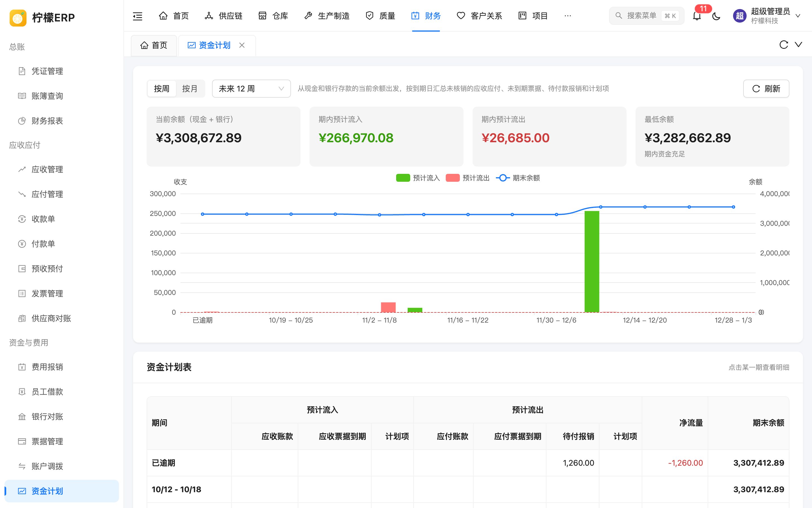Image resolution: width=812 pixels, height=508 pixels.
Task: Click the 柠檬ERP logo icon
Action: click(x=18, y=17)
